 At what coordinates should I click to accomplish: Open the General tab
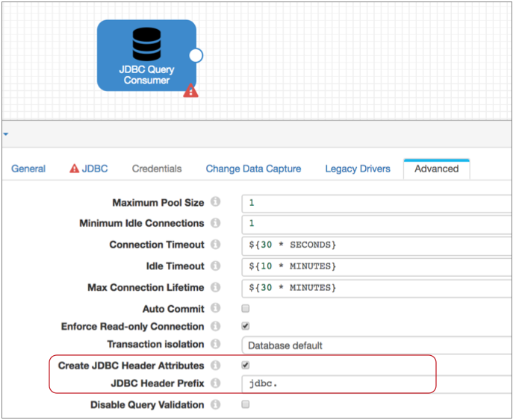(28, 169)
